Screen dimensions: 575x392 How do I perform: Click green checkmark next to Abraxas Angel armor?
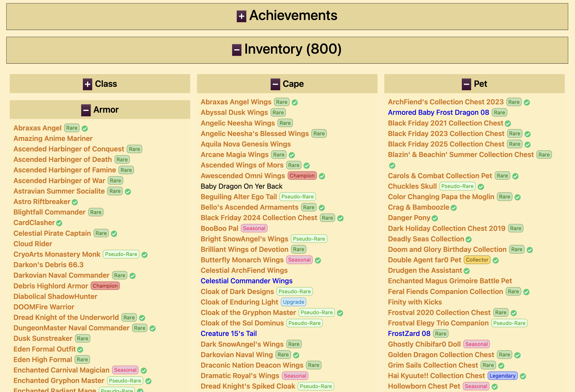pyautogui.click(x=85, y=129)
